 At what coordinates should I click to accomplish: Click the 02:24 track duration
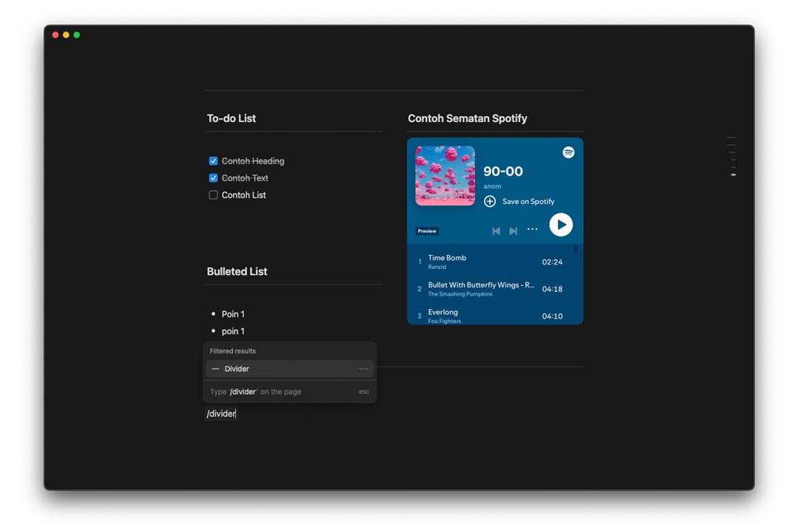click(552, 262)
